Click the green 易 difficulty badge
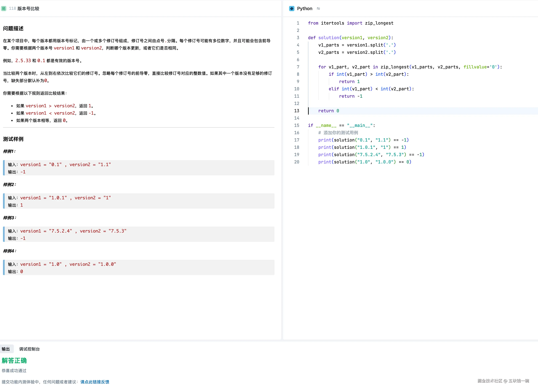The image size is (538, 392). pos(3,8)
